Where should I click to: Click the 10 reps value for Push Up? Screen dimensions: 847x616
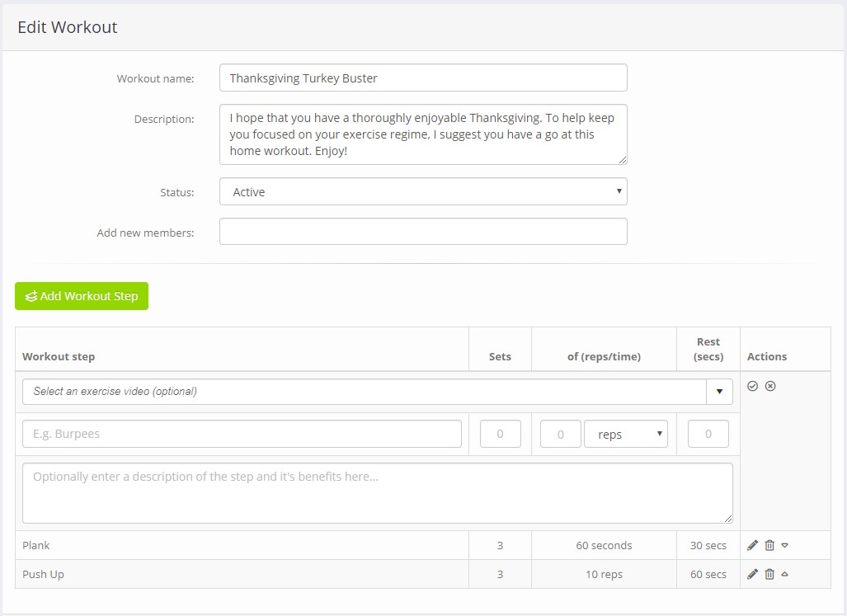point(604,575)
